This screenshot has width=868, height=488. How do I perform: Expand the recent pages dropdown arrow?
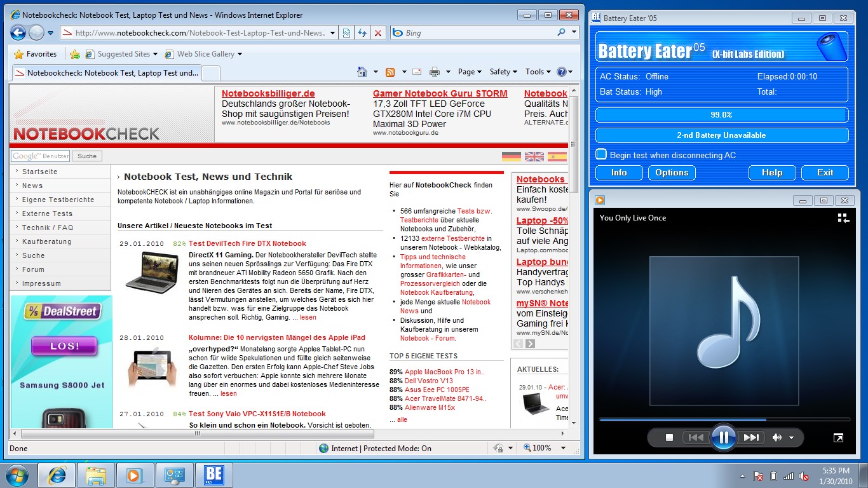coord(51,33)
